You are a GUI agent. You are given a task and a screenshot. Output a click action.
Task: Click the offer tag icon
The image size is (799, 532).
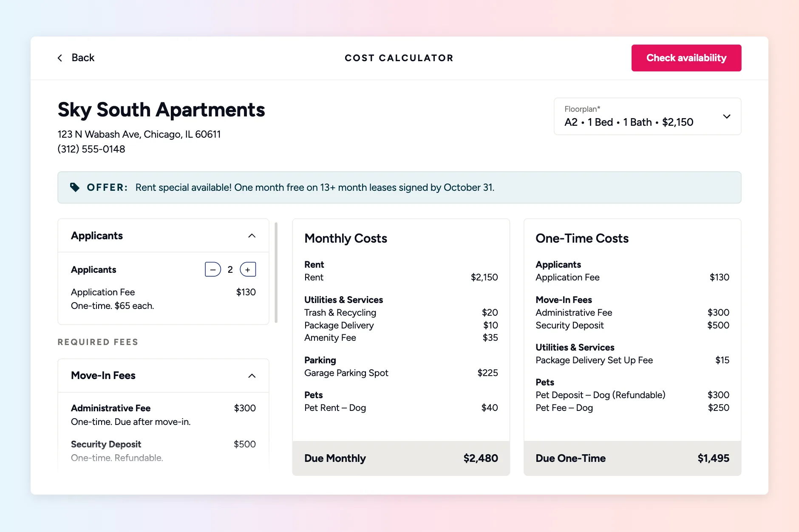click(x=75, y=187)
